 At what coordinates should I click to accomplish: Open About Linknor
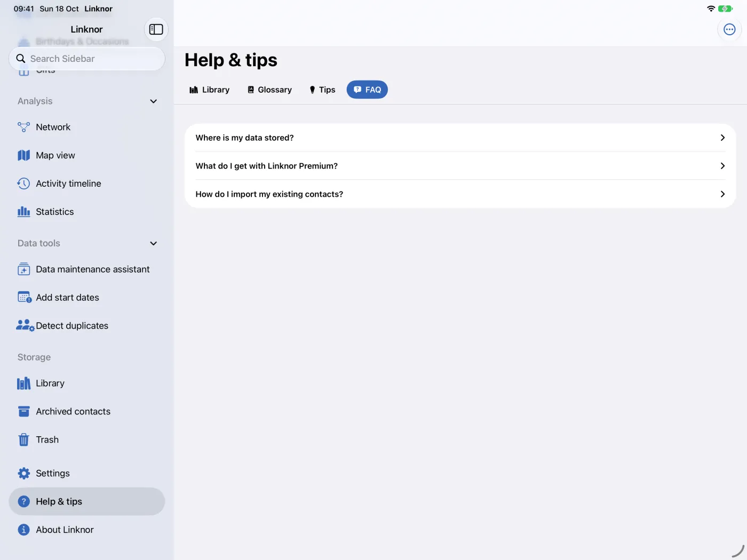[x=87, y=530]
